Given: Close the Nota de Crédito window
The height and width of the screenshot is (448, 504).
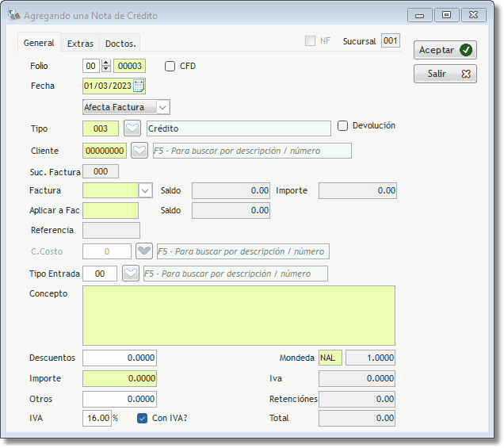Looking at the screenshot, I should pos(473,15).
